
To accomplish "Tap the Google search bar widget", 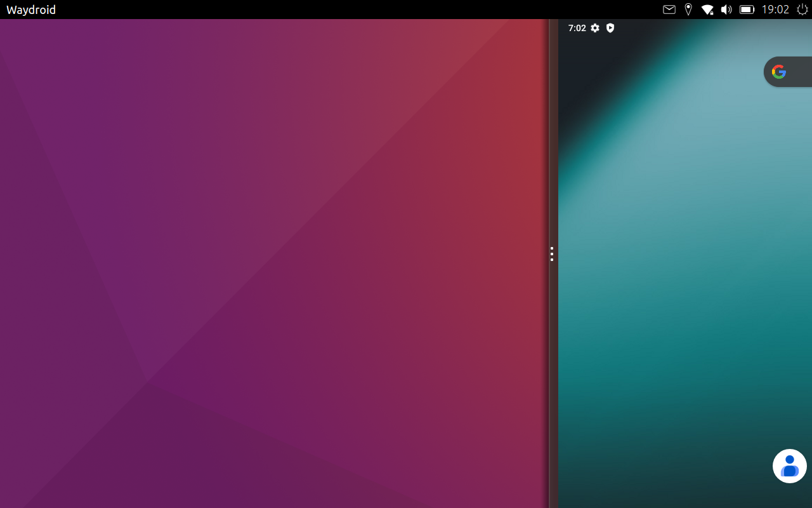I will [x=788, y=72].
